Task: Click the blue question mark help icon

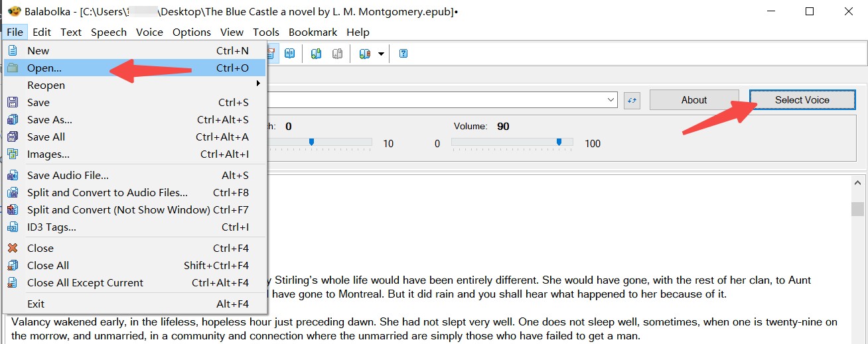Action: 403,54
